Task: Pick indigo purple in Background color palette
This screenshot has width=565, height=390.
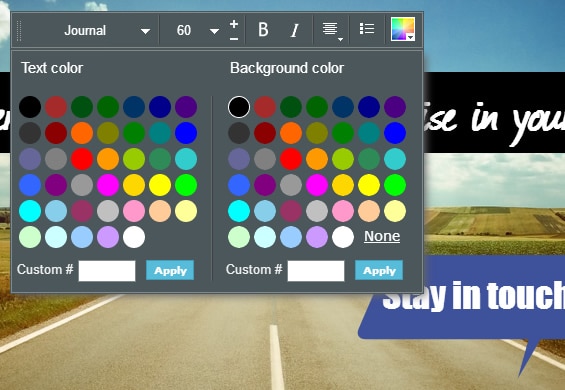Action: click(395, 107)
